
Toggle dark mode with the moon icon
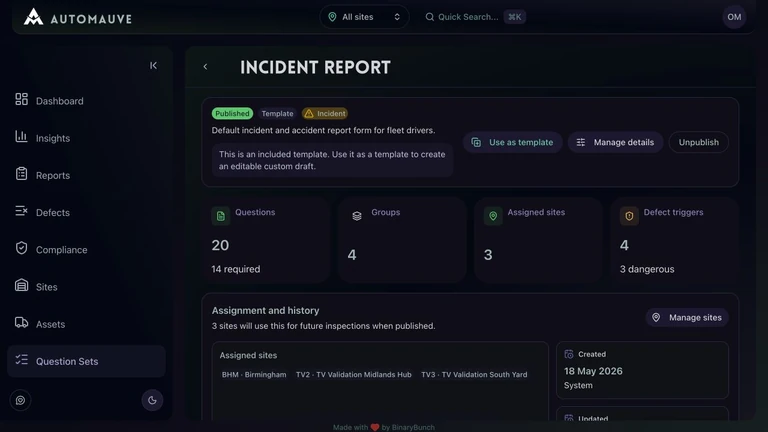[152, 401]
